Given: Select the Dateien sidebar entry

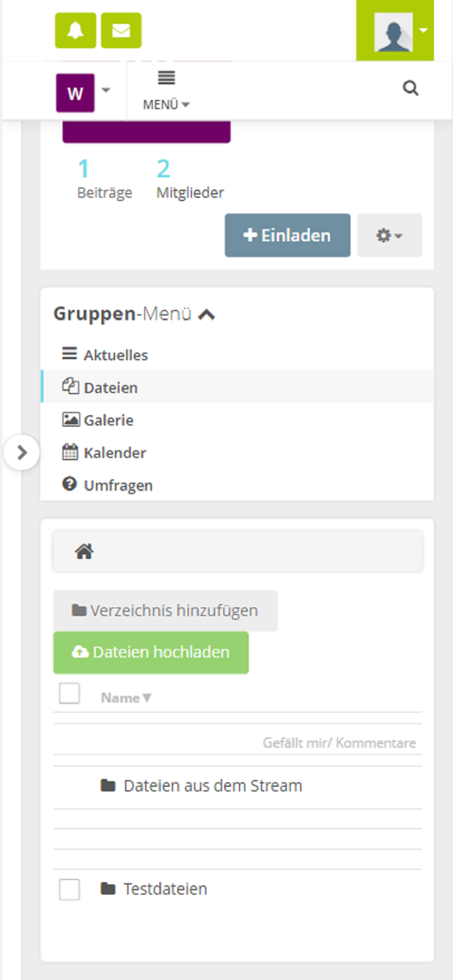Looking at the screenshot, I should (x=111, y=387).
